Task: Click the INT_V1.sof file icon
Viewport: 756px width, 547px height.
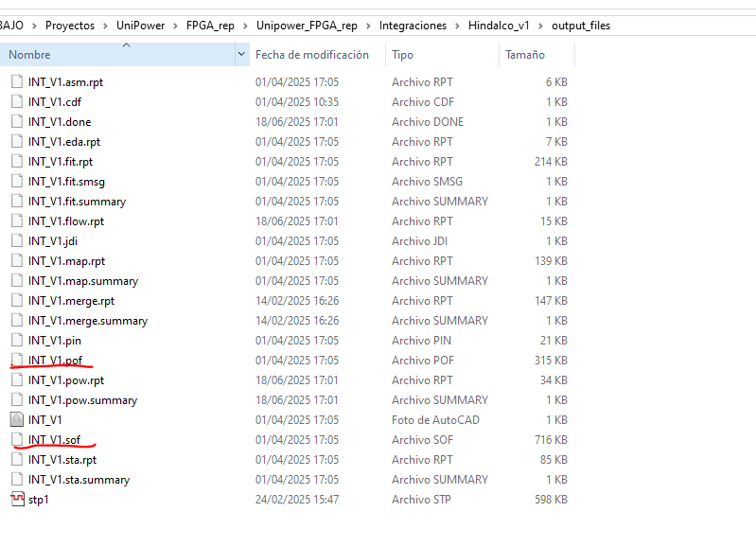Action: [x=17, y=439]
